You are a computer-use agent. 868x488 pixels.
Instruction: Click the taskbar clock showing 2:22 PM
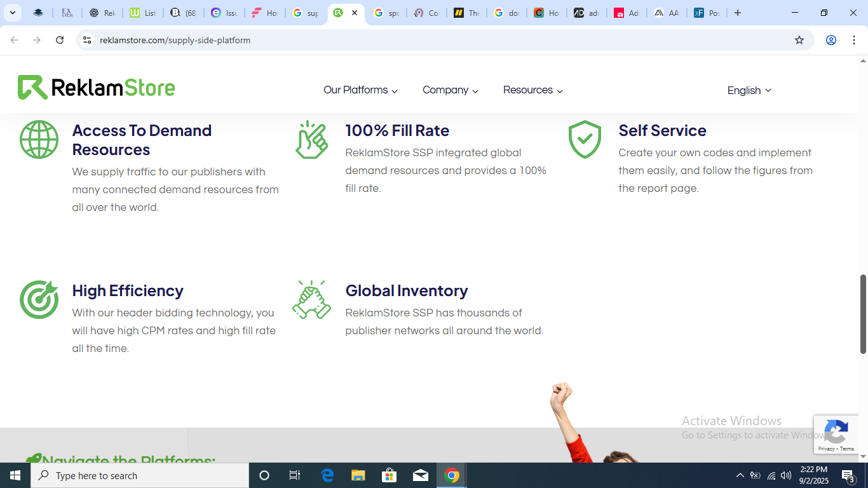pos(813,475)
